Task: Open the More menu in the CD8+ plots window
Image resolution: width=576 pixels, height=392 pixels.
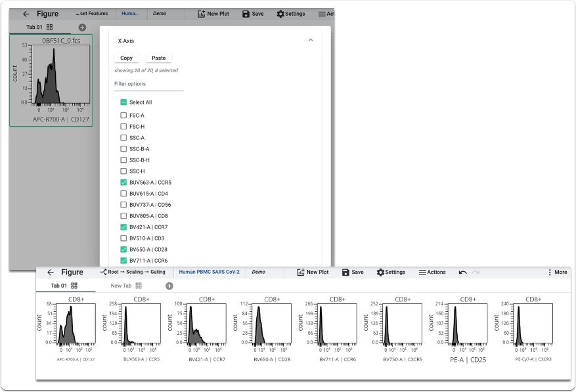Action: pyautogui.click(x=558, y=272)
